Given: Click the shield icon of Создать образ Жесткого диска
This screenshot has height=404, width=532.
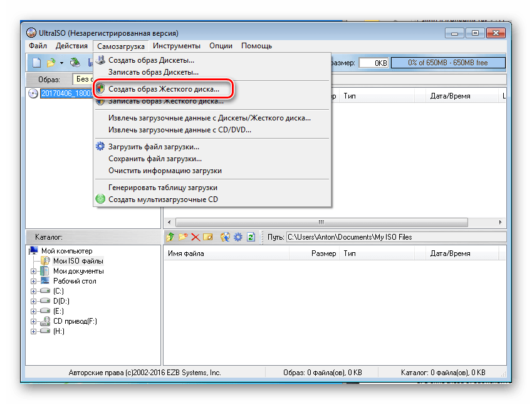Looking at the screenshot, I should 100,89.
